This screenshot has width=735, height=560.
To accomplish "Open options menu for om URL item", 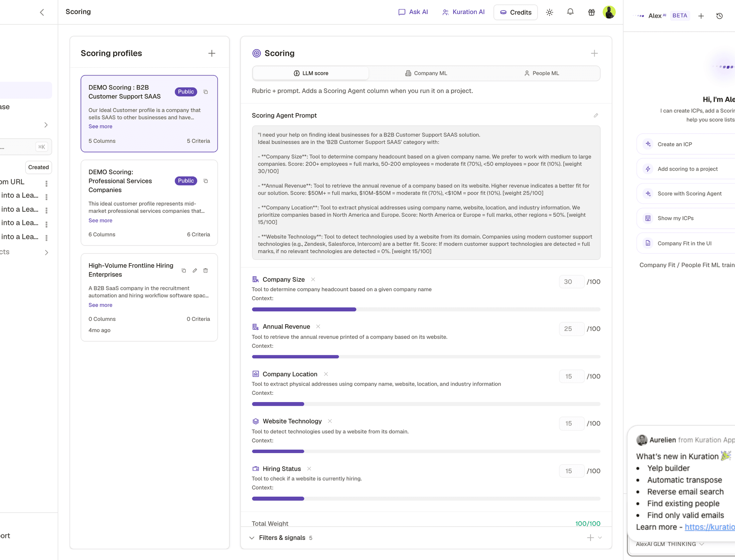I will click(46, 183).
